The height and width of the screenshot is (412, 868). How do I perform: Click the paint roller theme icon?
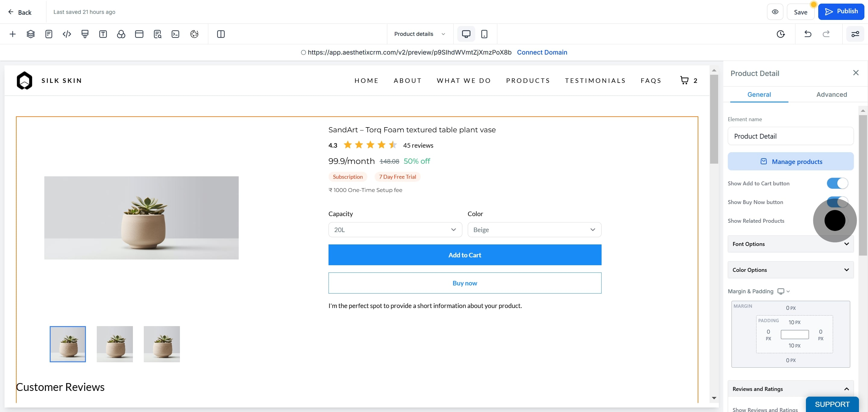[x=85, y=34]
